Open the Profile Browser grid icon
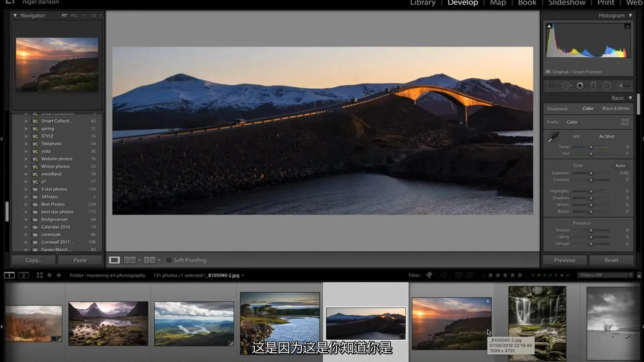 [x=625, y=122]
